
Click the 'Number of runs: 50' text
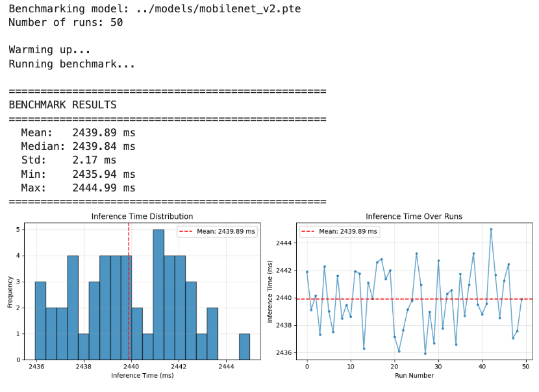65,22
